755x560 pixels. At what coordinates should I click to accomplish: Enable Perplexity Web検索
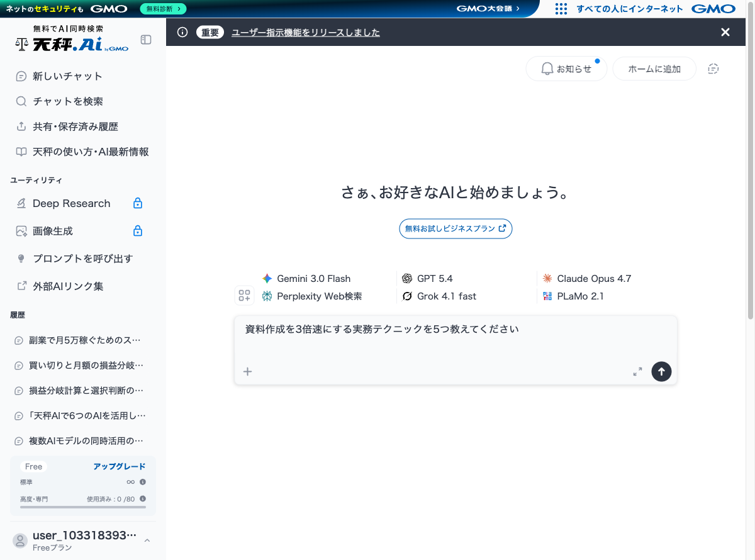pyautogui.click(x=266, y=296)
